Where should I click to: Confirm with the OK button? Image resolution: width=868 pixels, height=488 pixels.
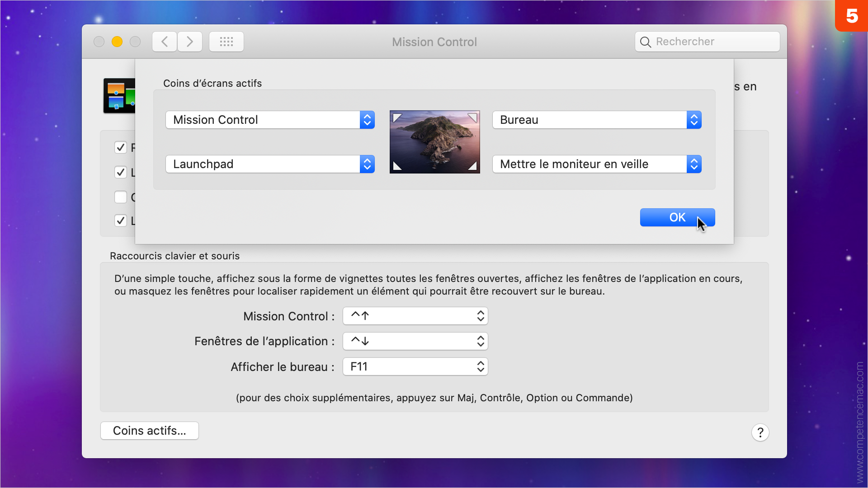(x=677, y=217)
